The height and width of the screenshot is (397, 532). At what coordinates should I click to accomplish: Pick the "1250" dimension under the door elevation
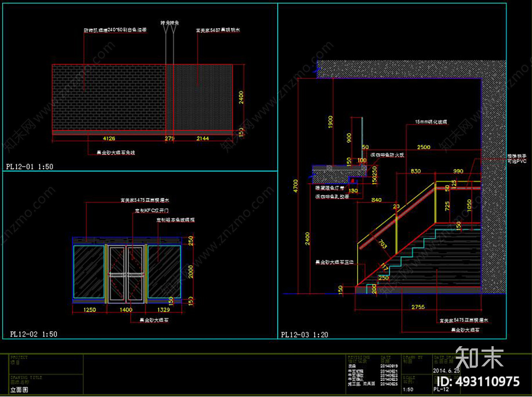[x=89, y=310]
